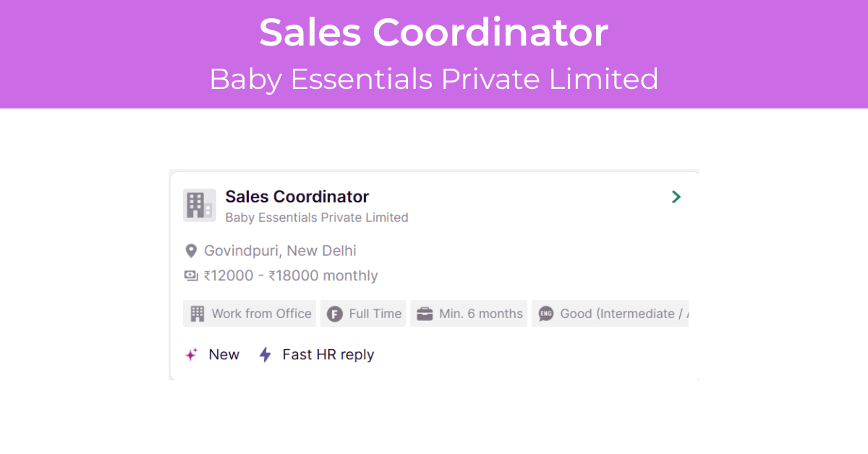Screen dimensions: 868x454
Task: Select the Full Time tag
Action: pyautogui.click(x=363, y=314)
